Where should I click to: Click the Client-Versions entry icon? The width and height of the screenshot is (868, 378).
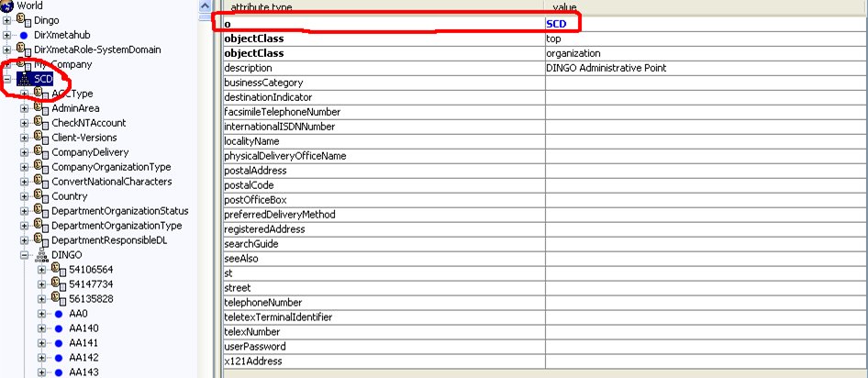tap(41, 137)
